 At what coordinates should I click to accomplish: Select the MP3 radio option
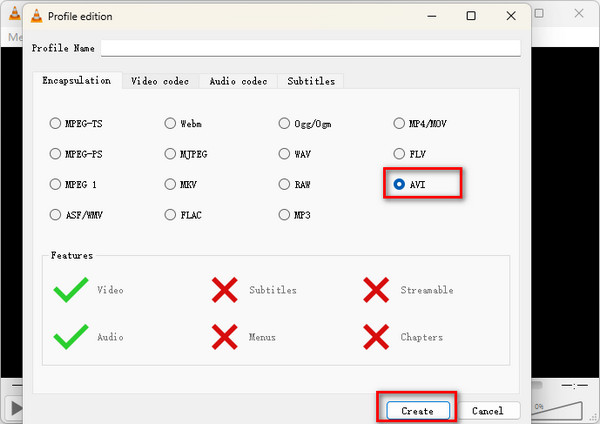[x=285, y=215]
